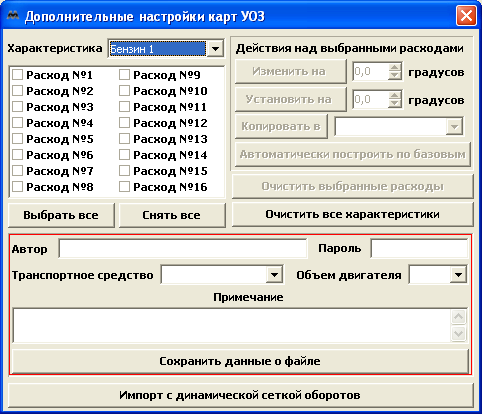The width and height of the screenshot is (482, 414).
Task: Click the Выбрать все button
Action: 61,215
